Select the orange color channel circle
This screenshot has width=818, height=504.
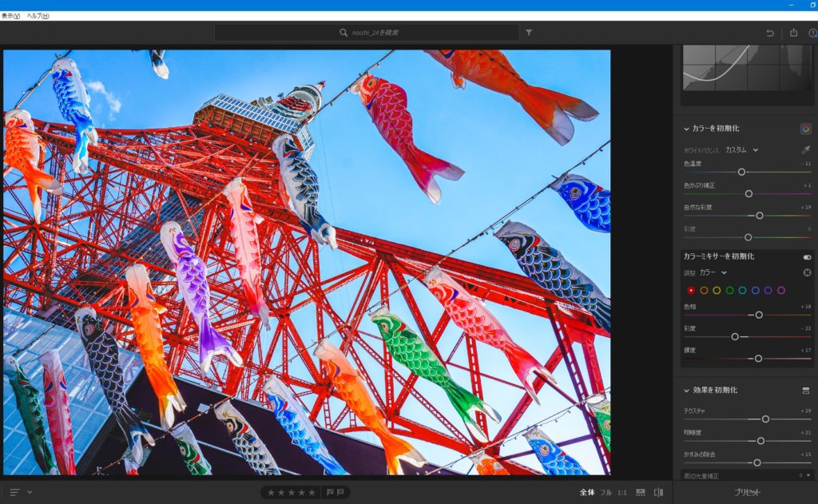point(704,290)
